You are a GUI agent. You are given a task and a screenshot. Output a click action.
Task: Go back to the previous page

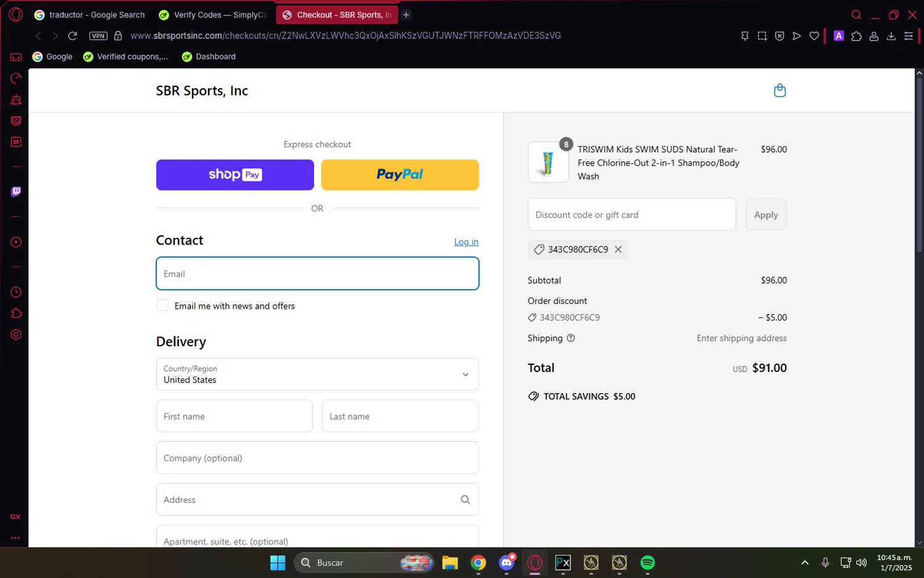coord(38,36)
